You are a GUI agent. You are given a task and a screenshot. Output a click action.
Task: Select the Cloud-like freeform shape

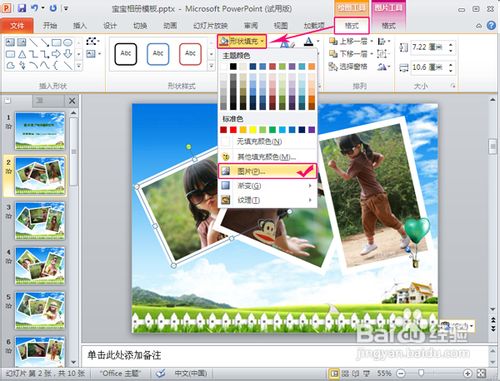coord(10,65)
